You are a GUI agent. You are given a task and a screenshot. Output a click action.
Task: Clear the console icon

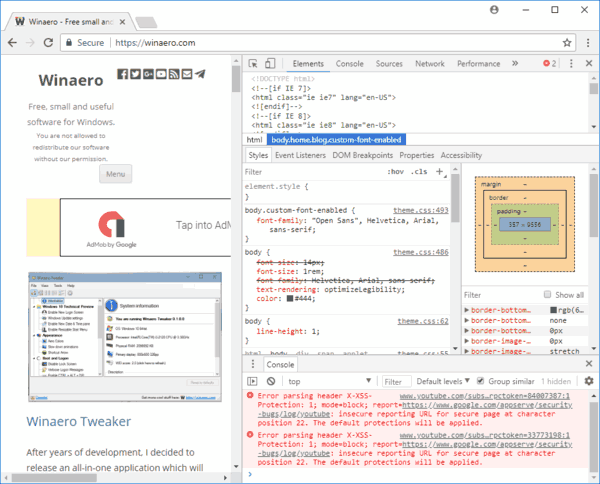click(271, 381)
